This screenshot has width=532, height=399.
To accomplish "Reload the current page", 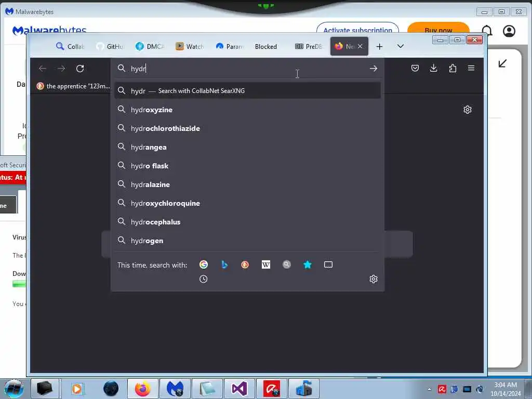I will tap(80, 69).
